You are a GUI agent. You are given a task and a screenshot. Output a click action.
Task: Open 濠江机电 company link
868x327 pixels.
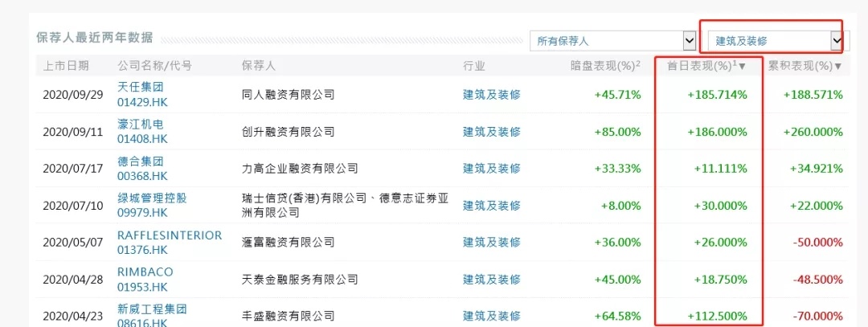[140, 124]
